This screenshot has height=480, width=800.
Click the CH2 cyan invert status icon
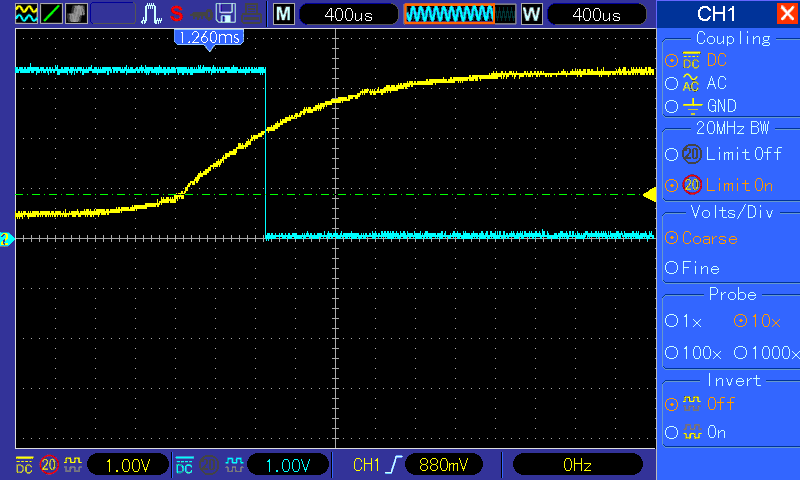click(x=234, y=465)
